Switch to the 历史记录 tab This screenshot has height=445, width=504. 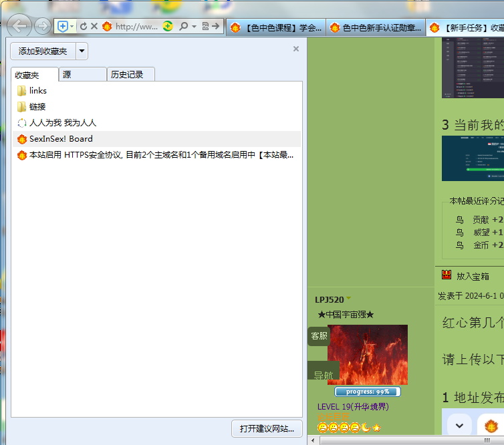130,75
